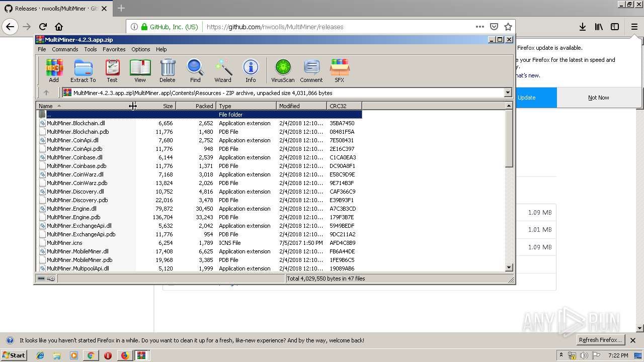
Task: Select the parent folder '..' row
Action: tap(200, 115)
